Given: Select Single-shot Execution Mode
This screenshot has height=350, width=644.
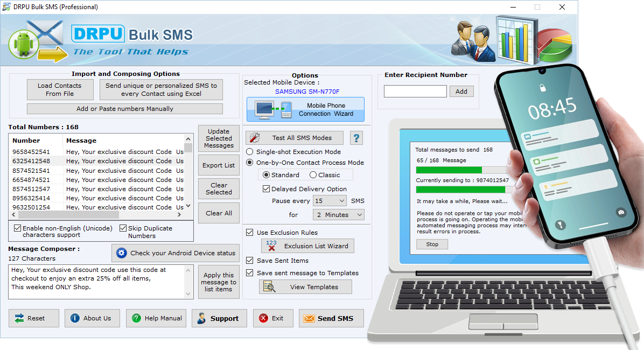Looking at the screenshot, I should 249,152.
